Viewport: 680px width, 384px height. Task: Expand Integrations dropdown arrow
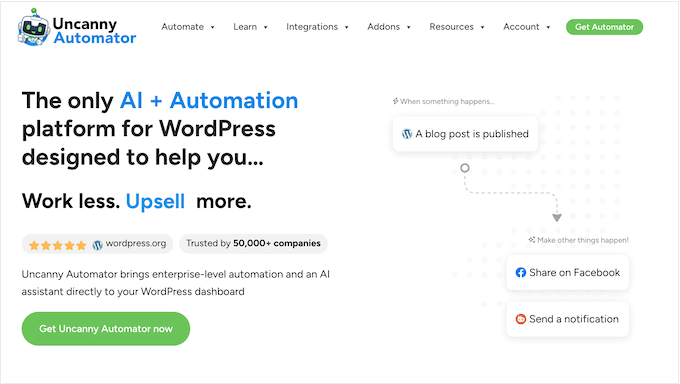click(347, 27)
